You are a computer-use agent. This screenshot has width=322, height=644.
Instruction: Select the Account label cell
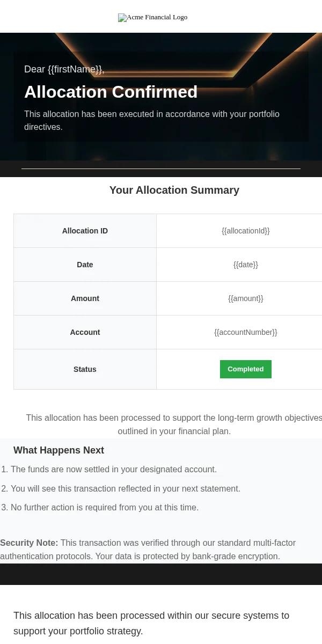[x=85, y=332]
